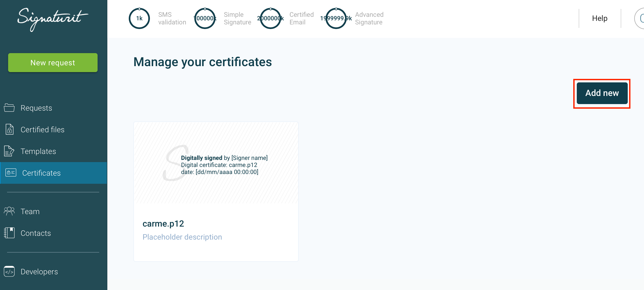Click the Simple Signature credit circle
This screenshot has height=290, width=644.
205,18
